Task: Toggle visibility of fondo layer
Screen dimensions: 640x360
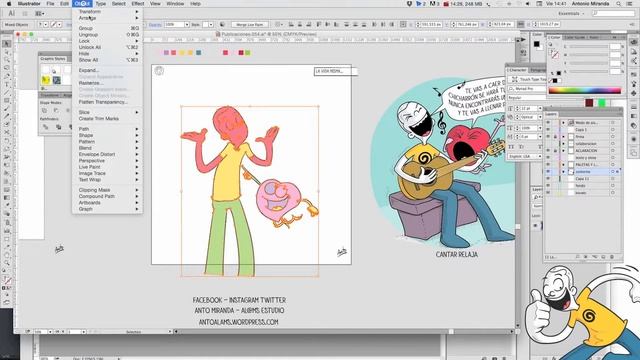Action: pos(548,186)
